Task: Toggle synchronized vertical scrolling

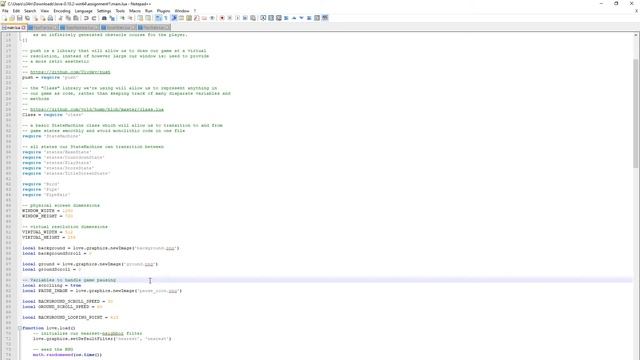Action: coord(140,18)
